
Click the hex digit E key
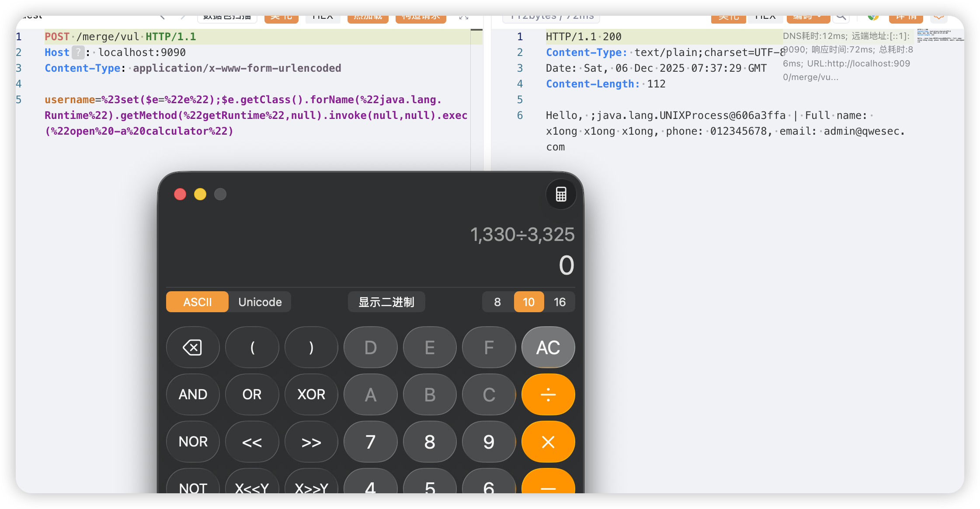pos(430,348)
